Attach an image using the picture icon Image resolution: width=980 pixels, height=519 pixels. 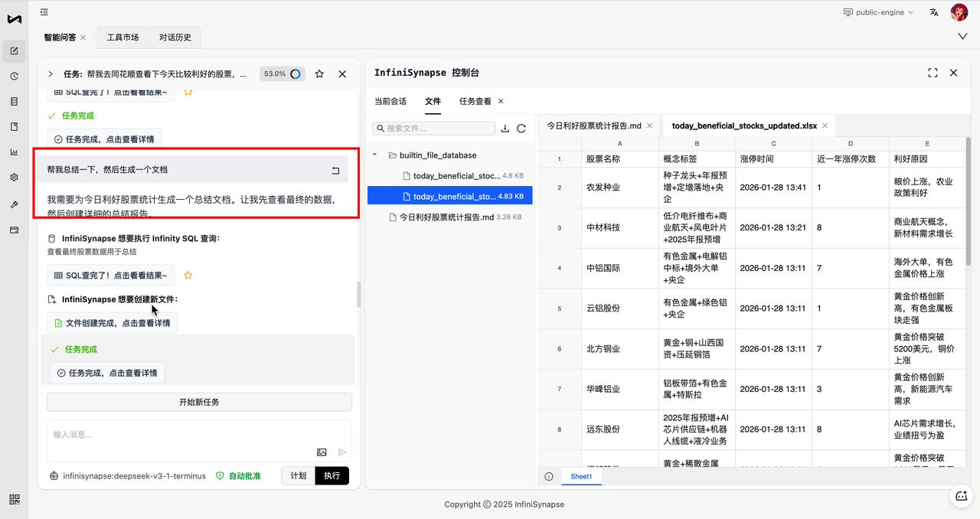tap(322, 452)
